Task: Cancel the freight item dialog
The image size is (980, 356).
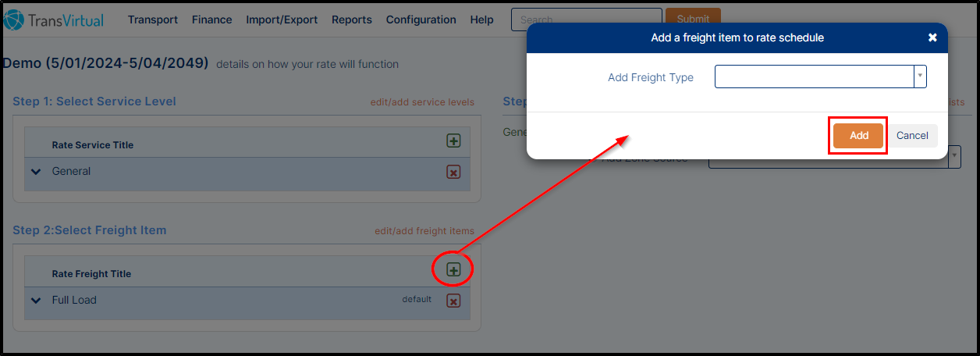Action: (912, 135)
